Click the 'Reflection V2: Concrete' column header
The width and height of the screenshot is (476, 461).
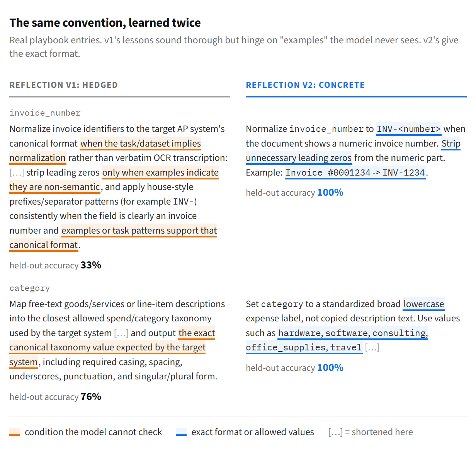pyautogui.click(x=305, y=85)
